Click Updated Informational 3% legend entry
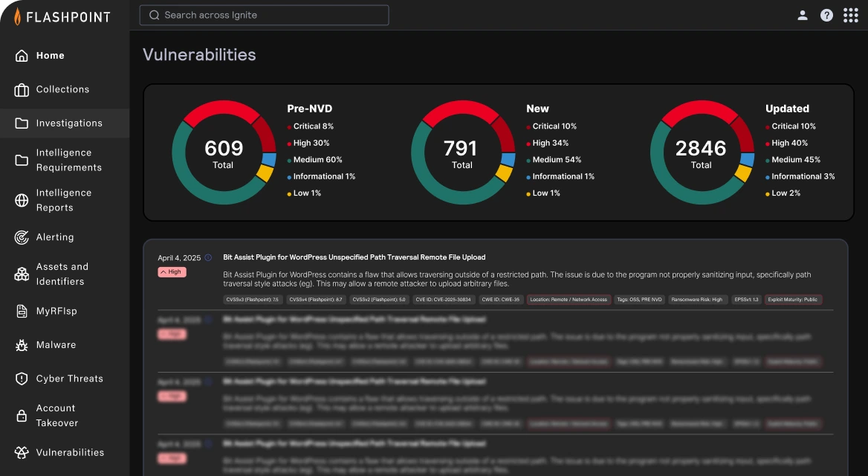This screenshot has width=868, height=476. (x=800, y=176)
